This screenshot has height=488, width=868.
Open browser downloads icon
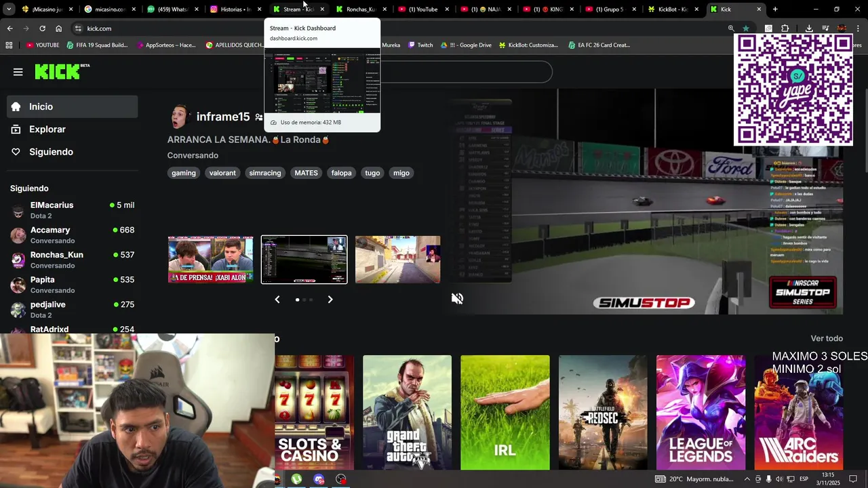point(809,28)
